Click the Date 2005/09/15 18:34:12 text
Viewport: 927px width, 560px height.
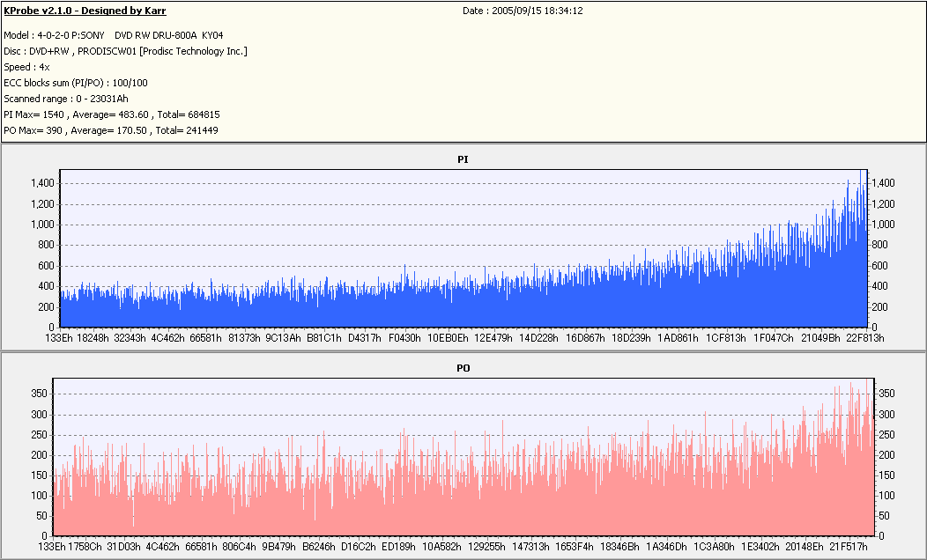point(523,11)
